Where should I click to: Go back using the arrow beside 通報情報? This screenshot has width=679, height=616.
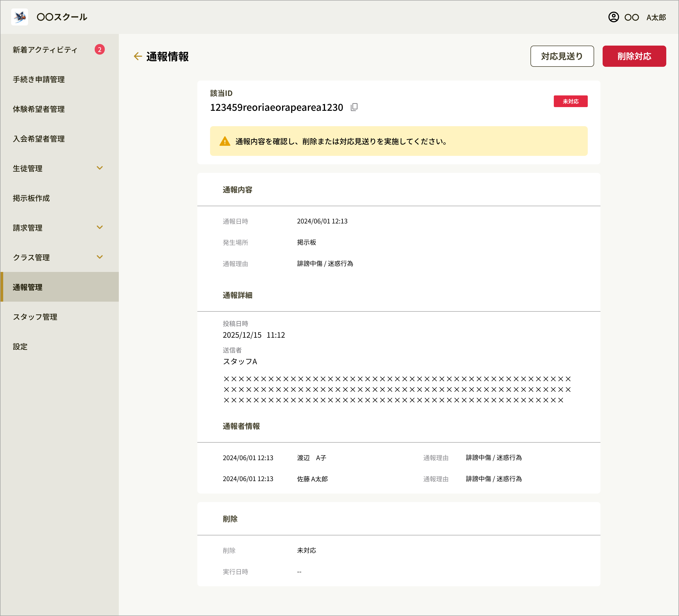pos(138,56)
